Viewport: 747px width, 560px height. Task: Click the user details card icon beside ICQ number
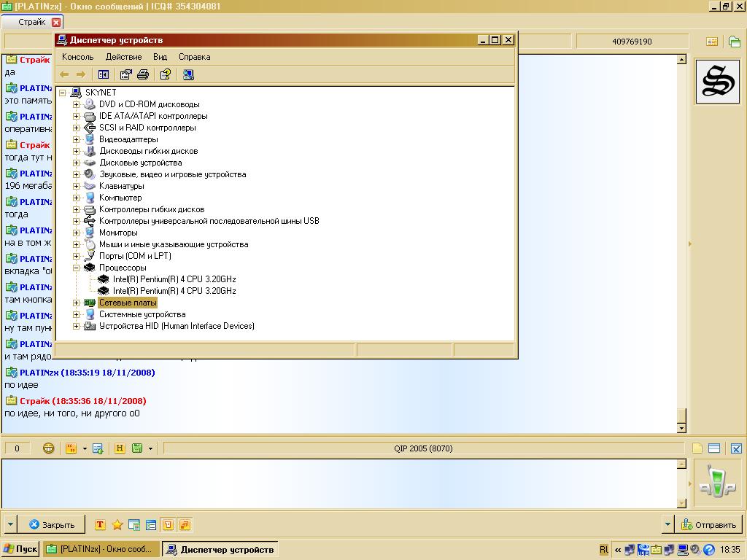click(x=712, y=42)
